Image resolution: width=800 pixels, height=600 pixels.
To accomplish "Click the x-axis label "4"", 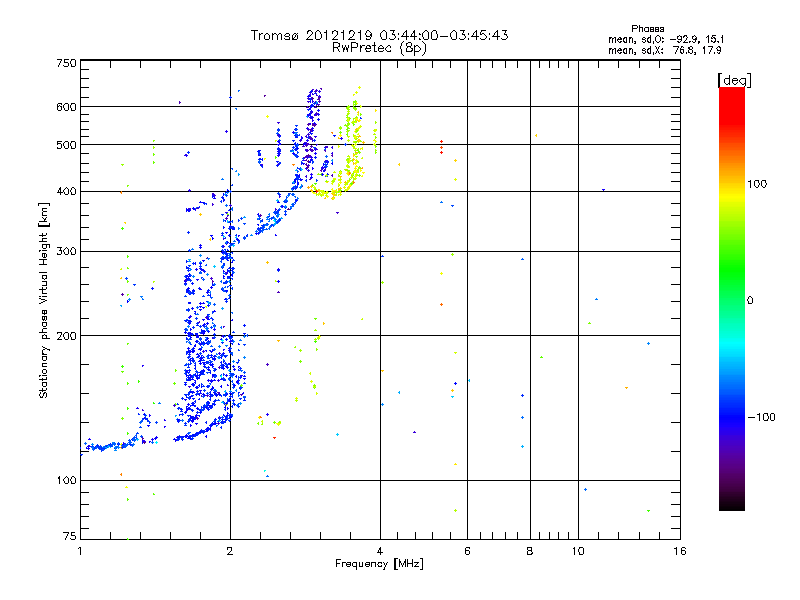I will (x=380, y=551).
